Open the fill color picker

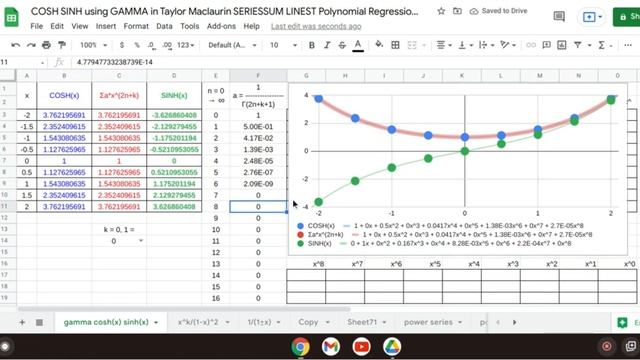click(379, 44)
